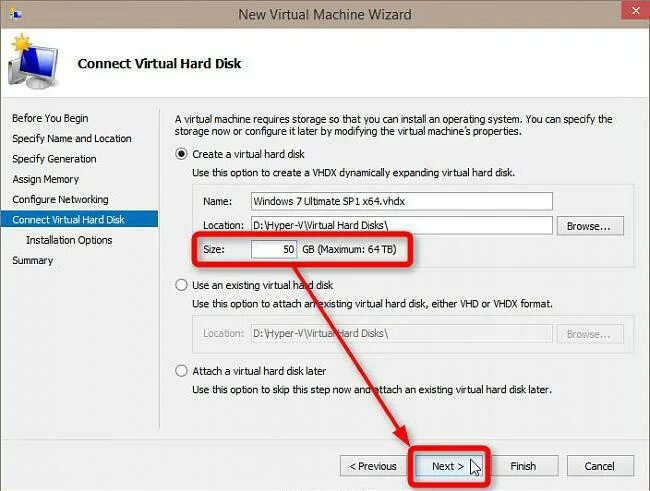
Task: Open Specify Name and Location step
Action: pos(72,139)
